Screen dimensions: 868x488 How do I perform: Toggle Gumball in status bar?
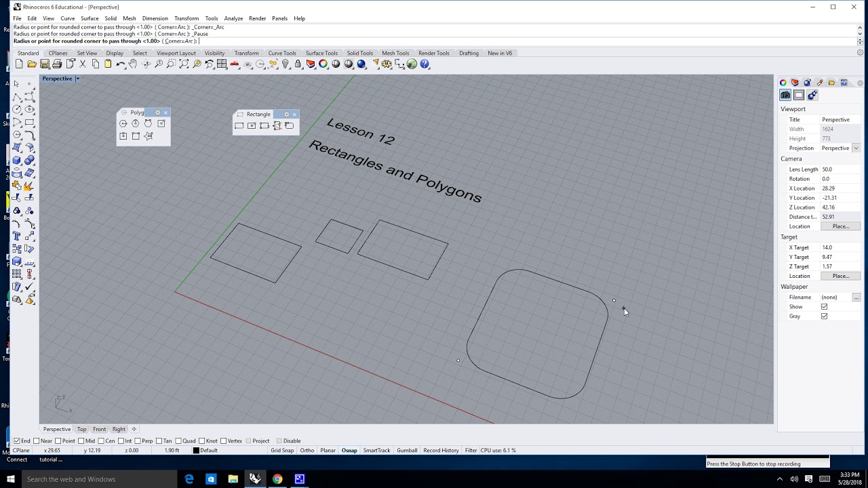coord(407,450)
